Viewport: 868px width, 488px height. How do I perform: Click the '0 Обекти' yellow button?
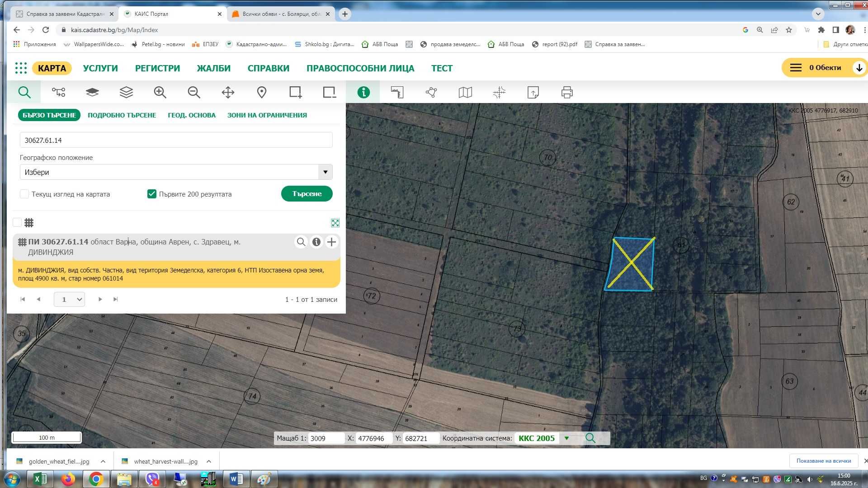point(824,68)
